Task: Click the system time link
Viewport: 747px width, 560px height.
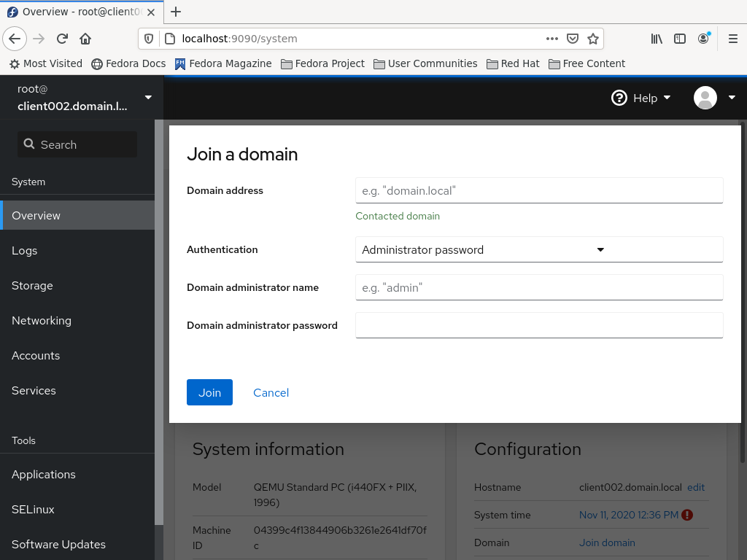Action: pos(628,515)
